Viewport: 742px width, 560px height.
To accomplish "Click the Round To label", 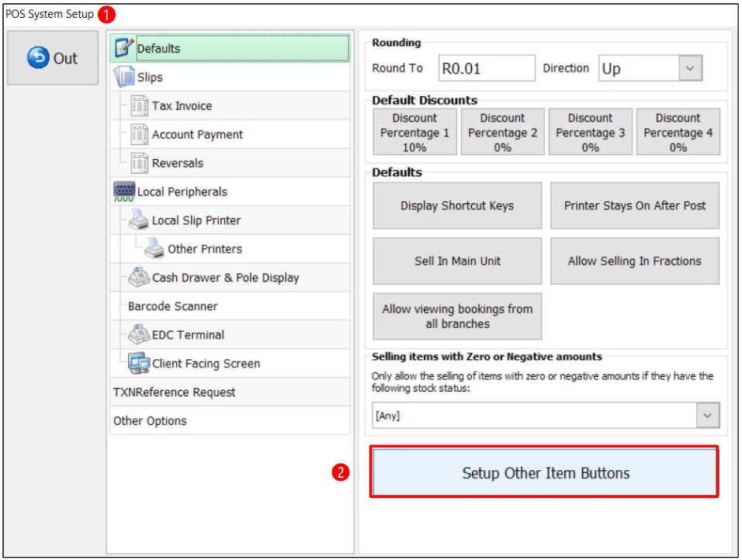I will 397,68.
